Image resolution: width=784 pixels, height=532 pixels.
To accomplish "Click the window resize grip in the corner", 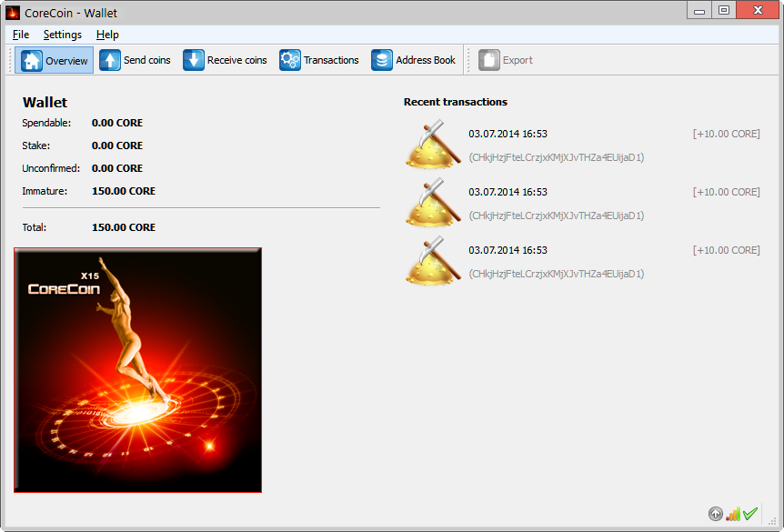I will (x=772, y=521).
